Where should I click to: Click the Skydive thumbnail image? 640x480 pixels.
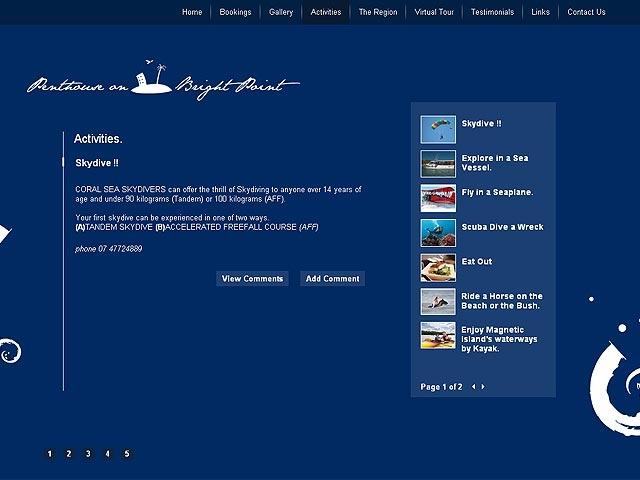438,130
